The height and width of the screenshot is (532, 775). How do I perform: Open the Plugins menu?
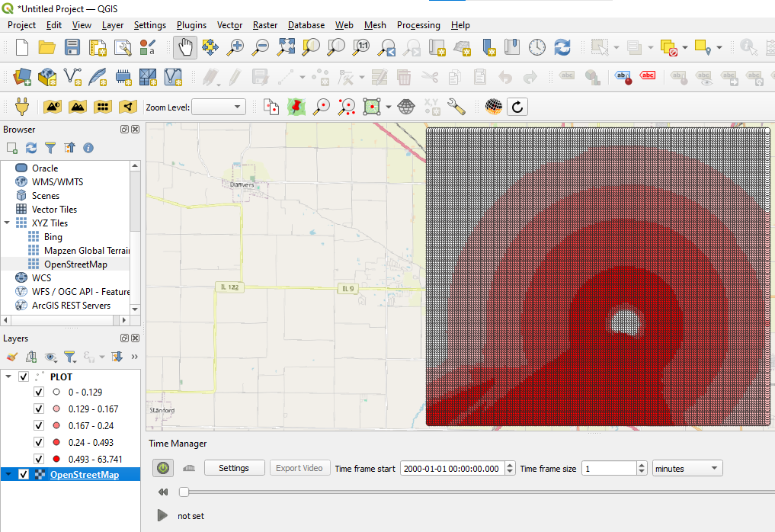[191, 25]
